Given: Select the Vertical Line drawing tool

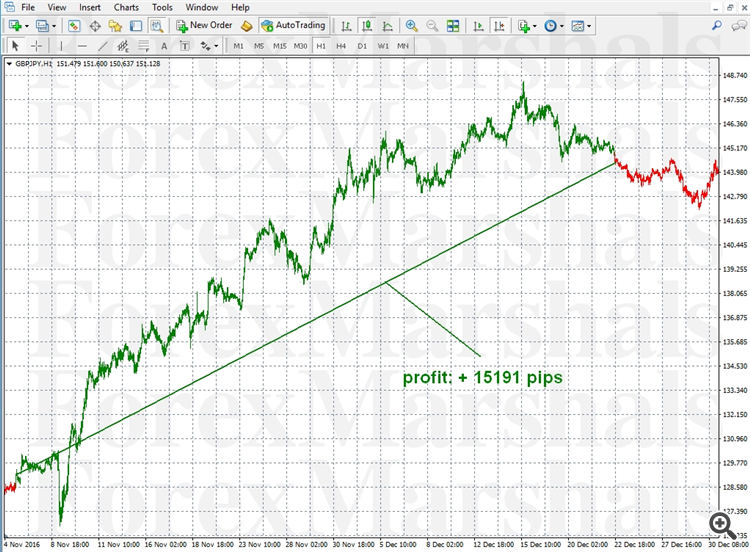Looking at the screenshot, I should 61,46.
